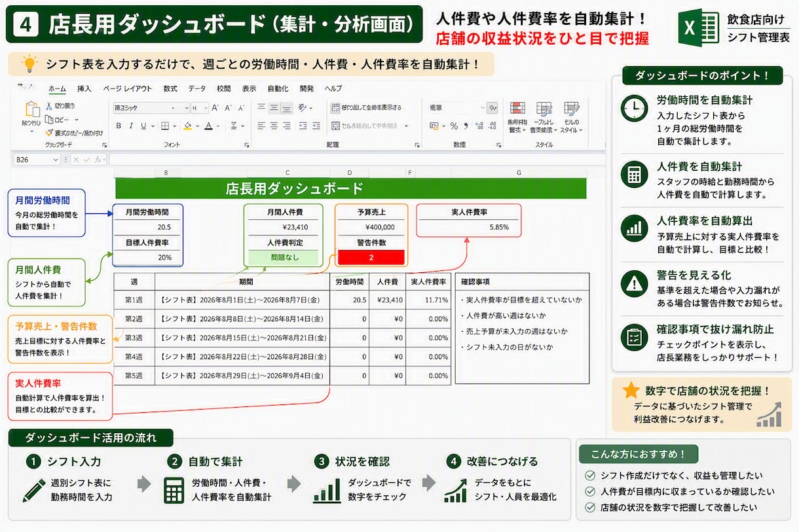Click the increase indent icon
The height and width of the screenshot is (532, 799).
click(x=317, y=126)
